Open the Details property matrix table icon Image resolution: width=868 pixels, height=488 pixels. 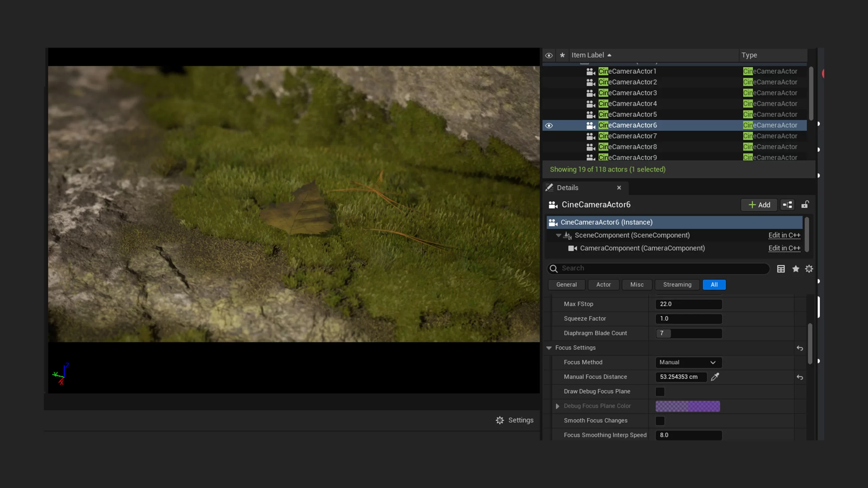(781, 269)
